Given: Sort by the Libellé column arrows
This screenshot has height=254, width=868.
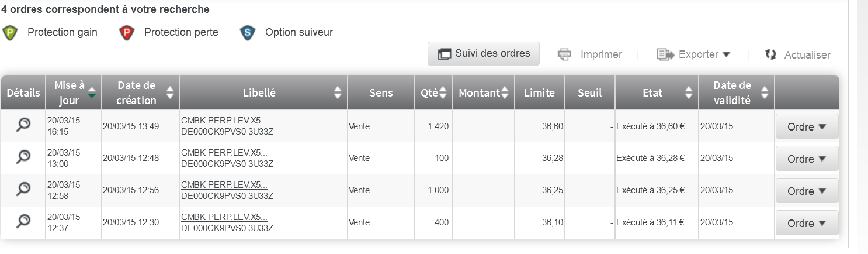Looking at the screenshot, I should (x=338, y=92).
